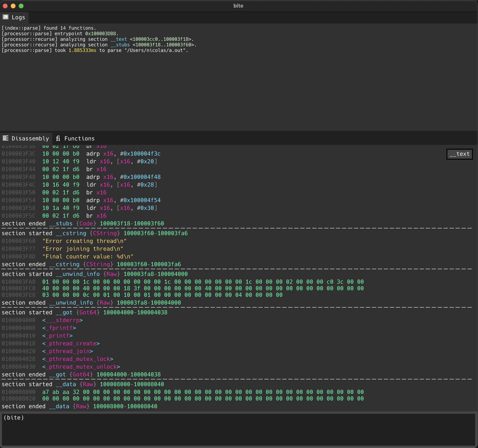Select the "Final counter value" string line

[88, 257]
